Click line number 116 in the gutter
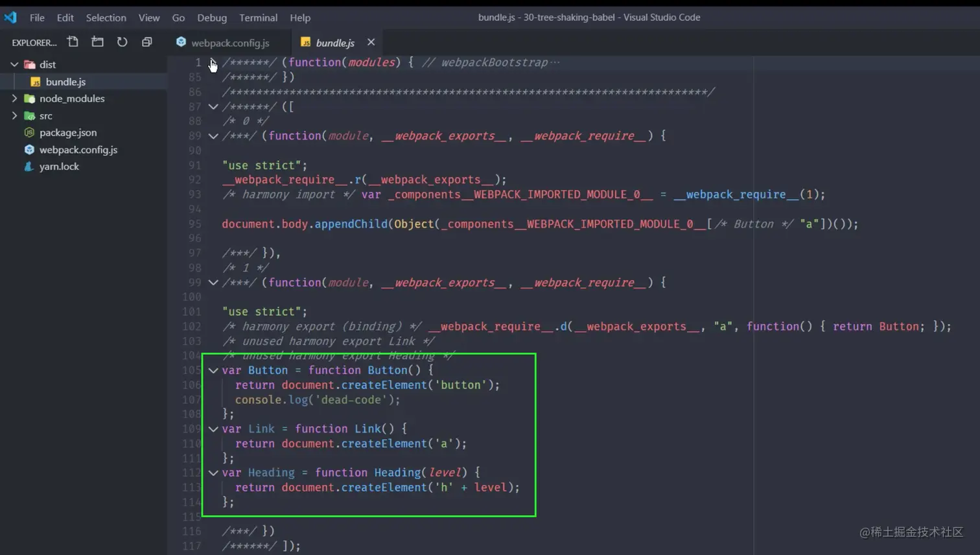The width and height of the screenshot is (980, 555). 191,532
